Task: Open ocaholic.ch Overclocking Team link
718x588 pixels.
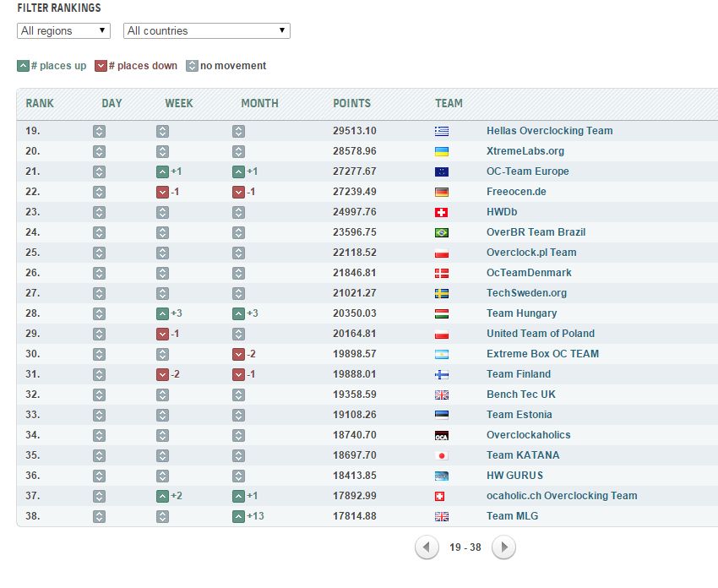Action: click(x=562, y=496)
